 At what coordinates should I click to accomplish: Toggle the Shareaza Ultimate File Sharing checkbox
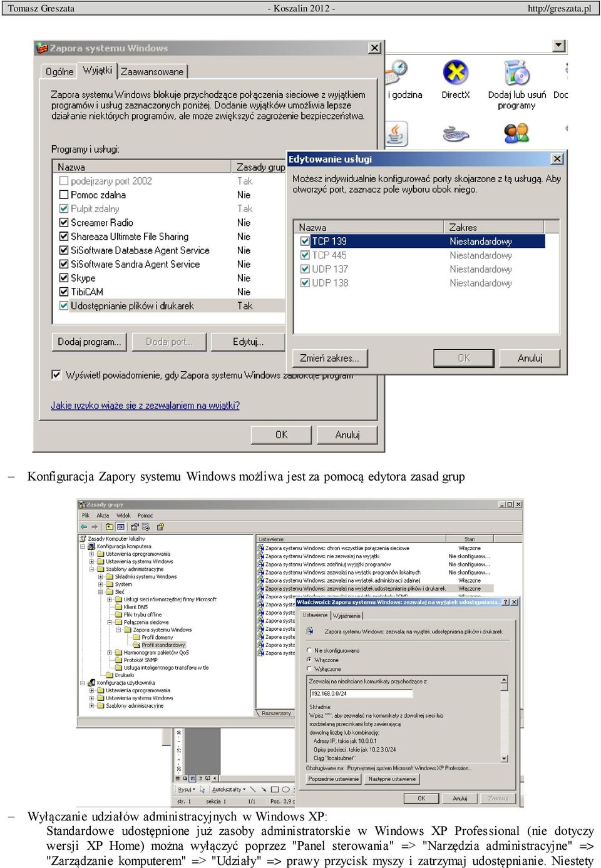(64, 237)
